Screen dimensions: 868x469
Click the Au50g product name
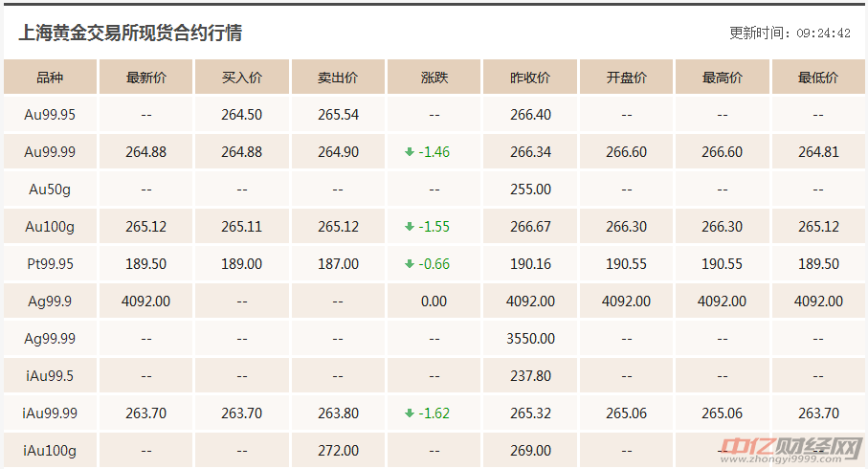click(x=50, y=190)
